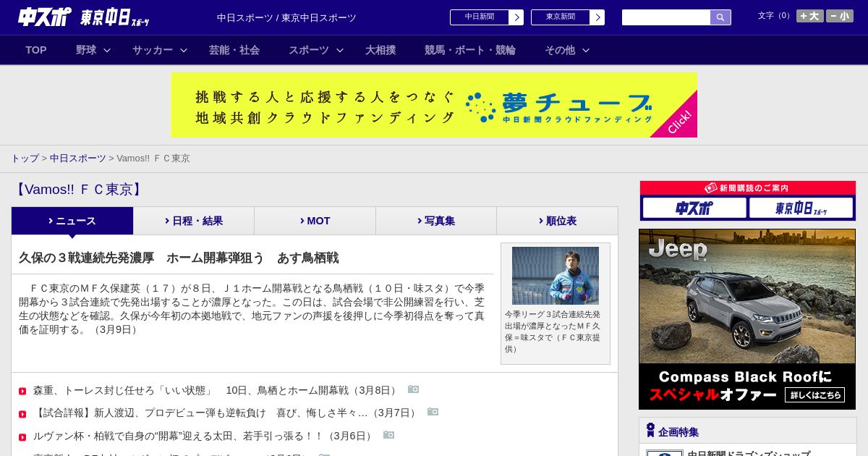The width and height of the screenshot is (868, 456).
Task: Switch to the 順位表 tab
Action: click(558, 221)
